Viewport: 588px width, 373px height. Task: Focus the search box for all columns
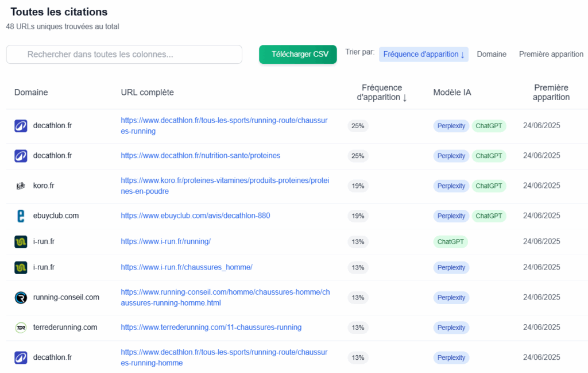pos(124,55)
